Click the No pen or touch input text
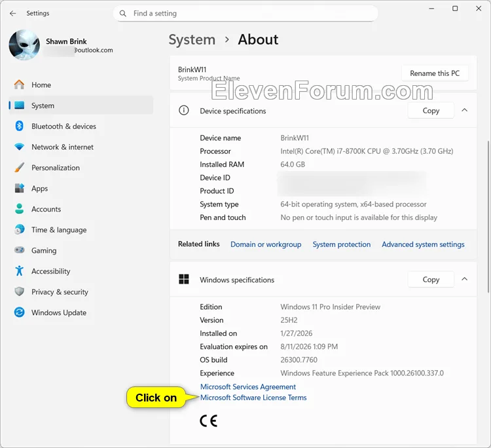Image resolution: width=491 pixels, height=448 pixels. 359,217
